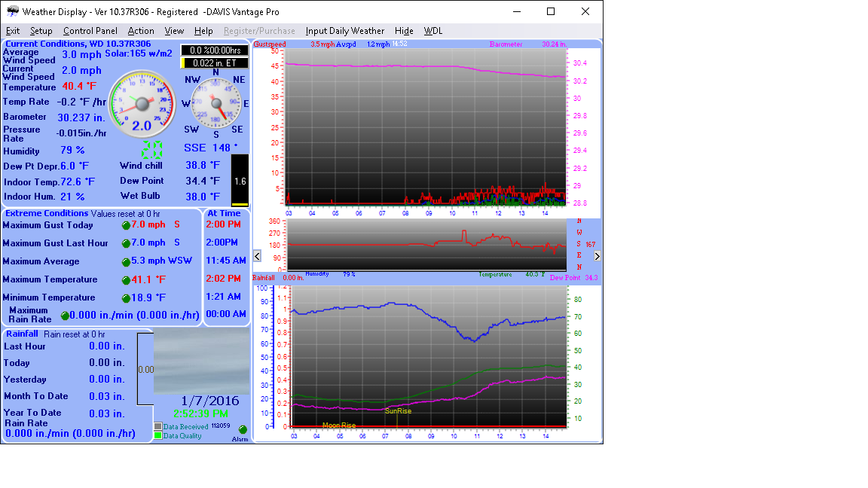The height and width of the screenshot is (488, 868).
Task: Click the green Data Quality indicator
Action: (158, 435)
